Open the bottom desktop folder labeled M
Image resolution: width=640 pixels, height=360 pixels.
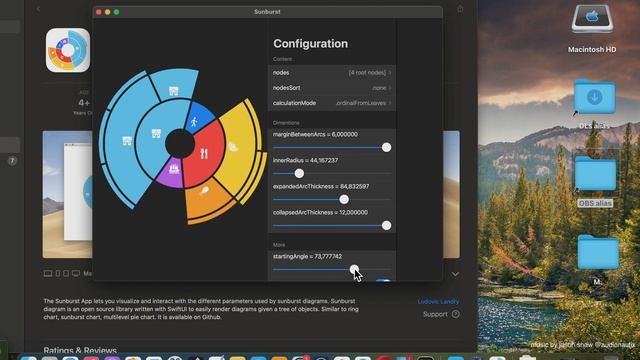pos(598,252)
